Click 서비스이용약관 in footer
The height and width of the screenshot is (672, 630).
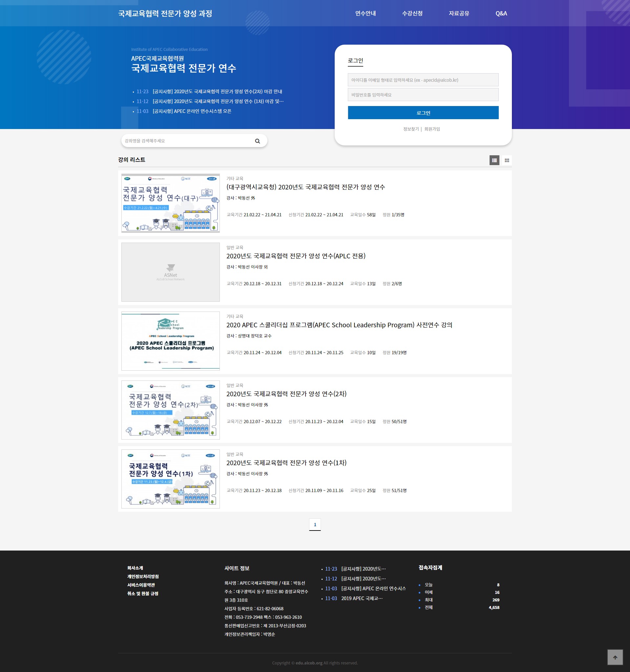point(141,585)
